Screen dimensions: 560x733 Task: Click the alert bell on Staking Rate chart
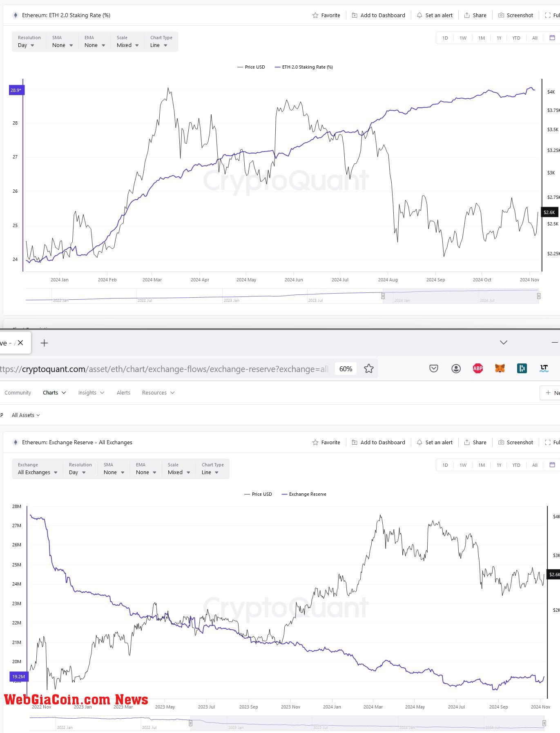(419, 15)
